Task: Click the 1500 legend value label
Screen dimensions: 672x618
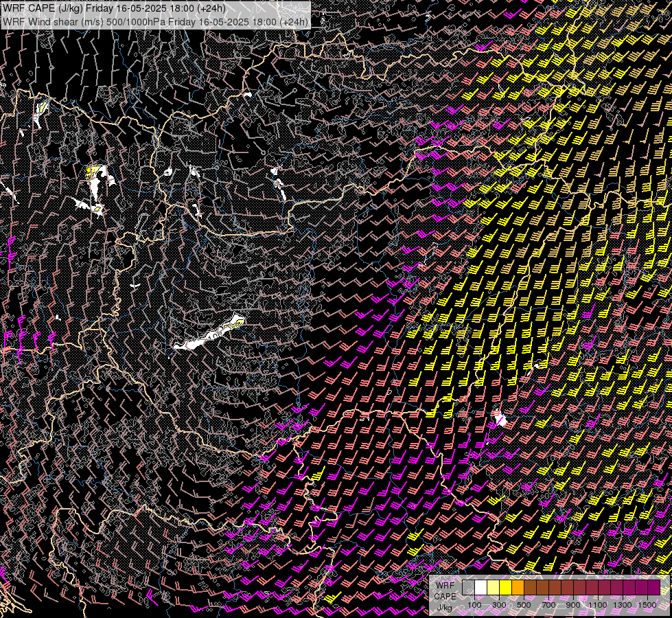Action: [x=647, y=605]
